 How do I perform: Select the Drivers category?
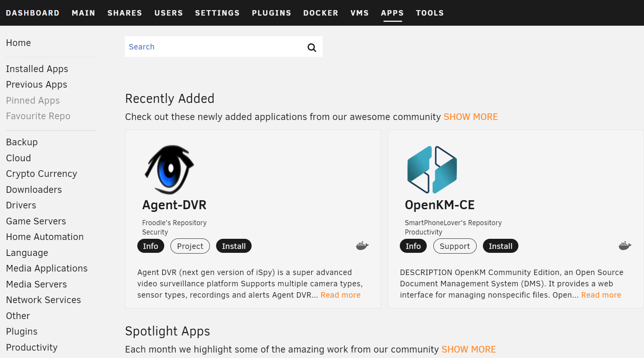click(x=21, y=205)
